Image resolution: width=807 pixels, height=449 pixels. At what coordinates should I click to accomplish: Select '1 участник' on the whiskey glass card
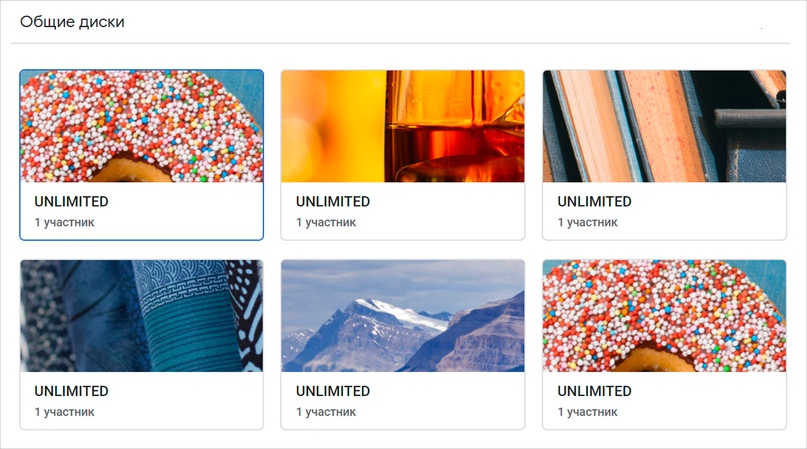326,222
